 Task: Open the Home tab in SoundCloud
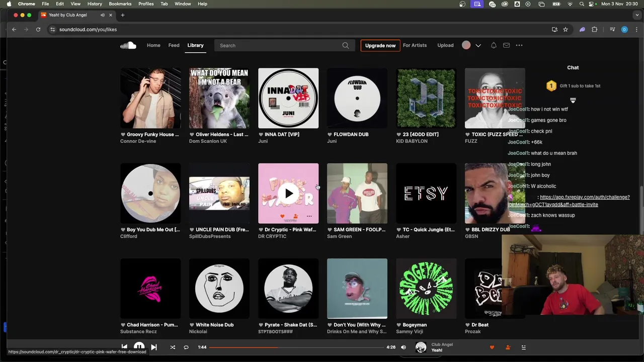coord(153,45)
